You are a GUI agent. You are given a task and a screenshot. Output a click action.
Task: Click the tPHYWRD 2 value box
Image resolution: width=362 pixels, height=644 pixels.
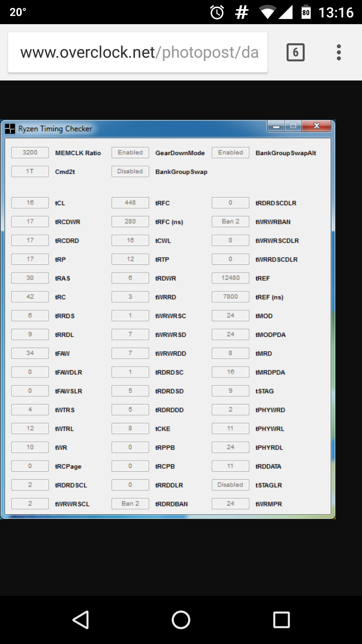click(x=231, y=410)
